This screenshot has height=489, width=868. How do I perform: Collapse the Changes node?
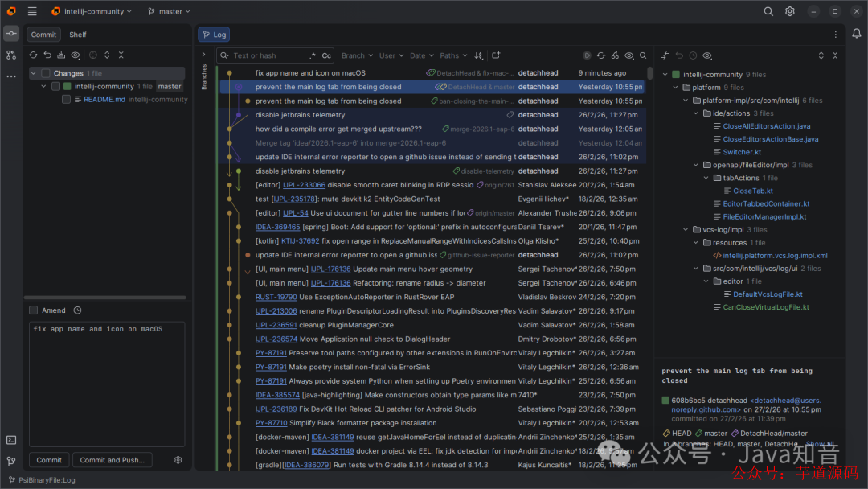pyautogui.click(x=33, y=73)
